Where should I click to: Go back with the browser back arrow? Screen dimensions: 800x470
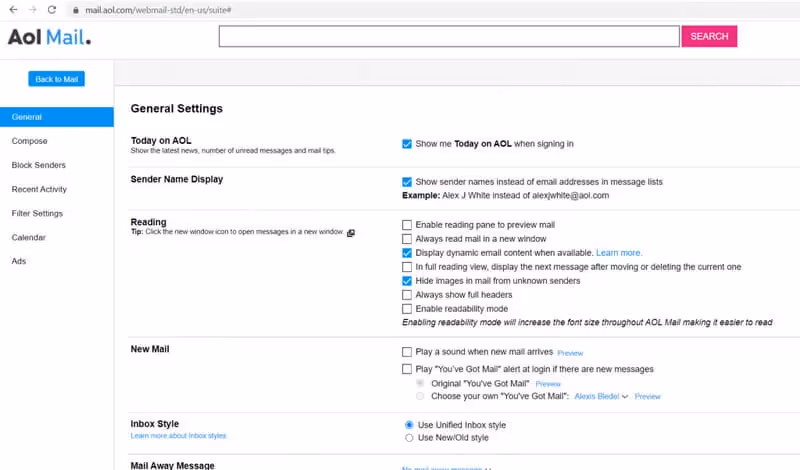click(x=14, y=10)
